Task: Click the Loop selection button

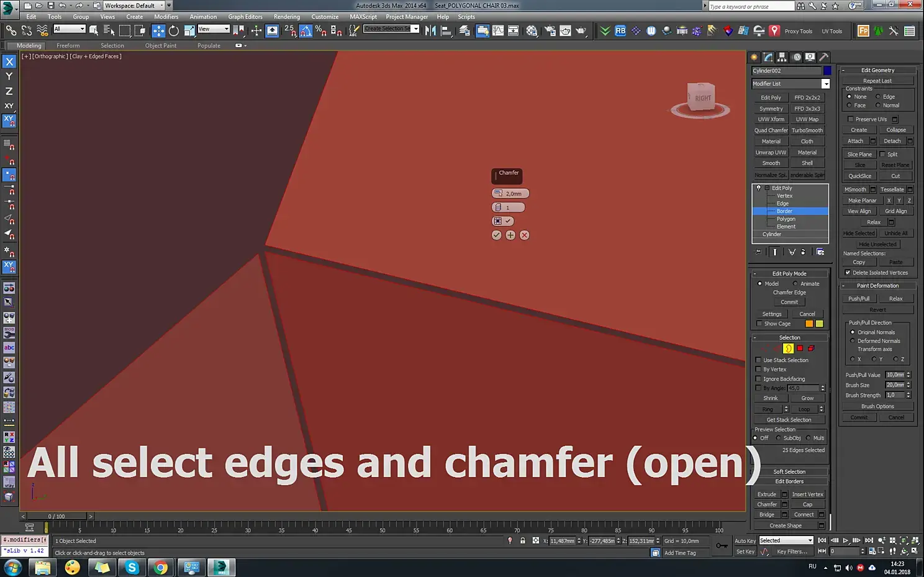Action: point(804,409)
